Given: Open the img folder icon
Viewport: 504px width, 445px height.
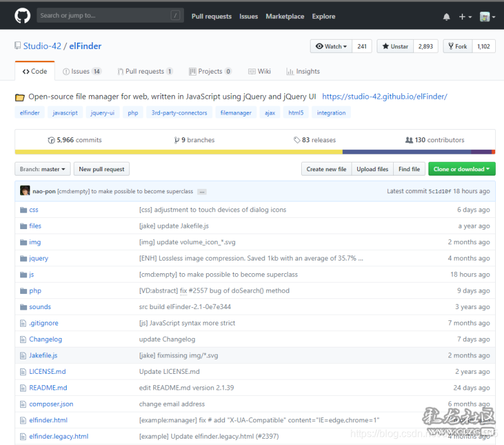Looking at the screenshot, I should pos(23,242).
